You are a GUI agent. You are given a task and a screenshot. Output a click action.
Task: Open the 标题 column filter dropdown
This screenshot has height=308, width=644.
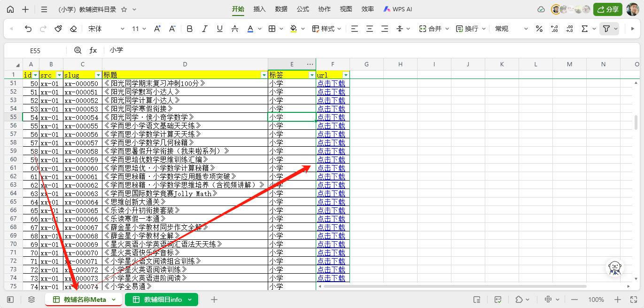pyautogui.click(x=264, y=75)
